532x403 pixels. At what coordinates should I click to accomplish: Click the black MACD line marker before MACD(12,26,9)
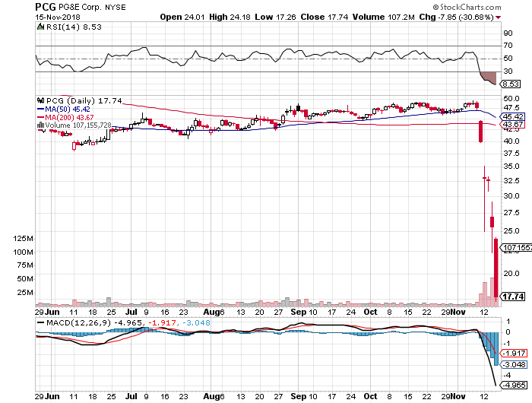[x=41, y=323]
